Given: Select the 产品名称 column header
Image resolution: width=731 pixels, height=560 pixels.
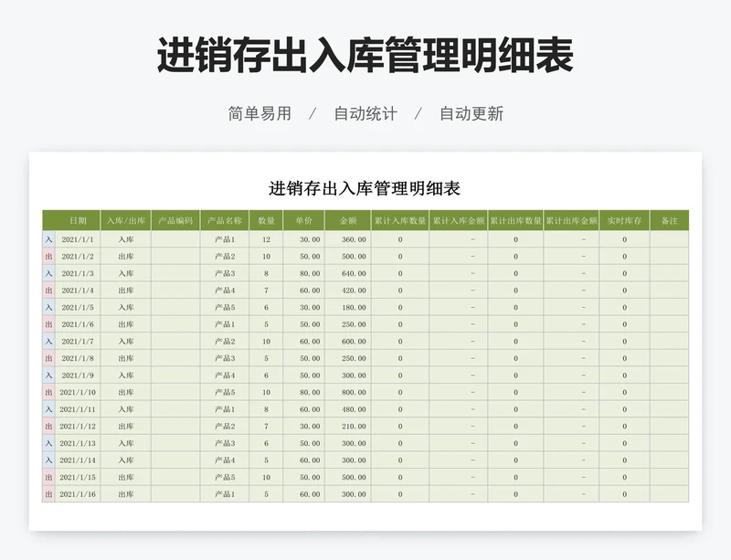Looking at the screenshot, I should tap(225, 220).
